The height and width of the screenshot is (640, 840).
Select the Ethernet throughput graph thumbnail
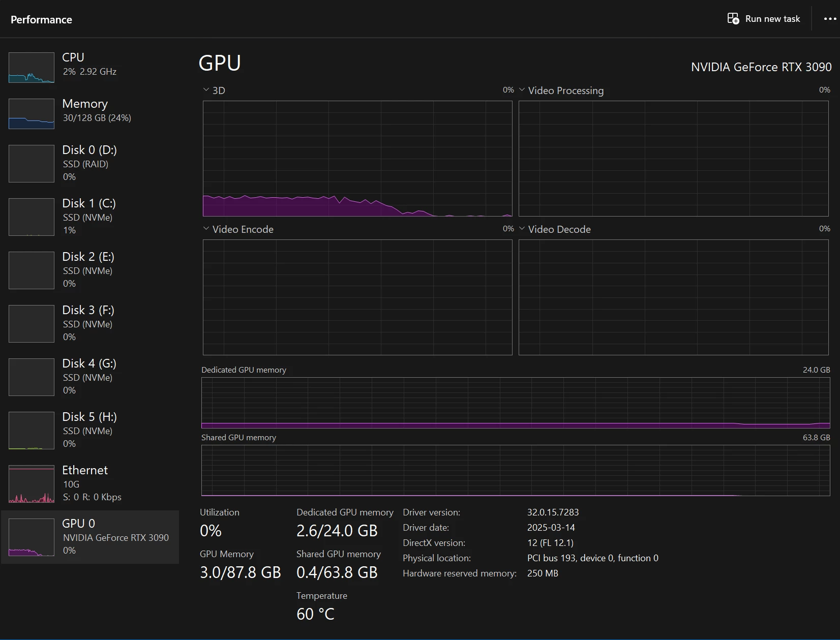(32, 484)
